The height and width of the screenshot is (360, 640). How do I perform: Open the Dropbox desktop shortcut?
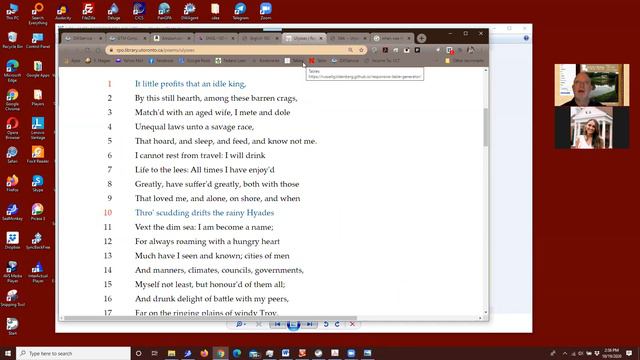pyautogui.click(x=12, y=240)
